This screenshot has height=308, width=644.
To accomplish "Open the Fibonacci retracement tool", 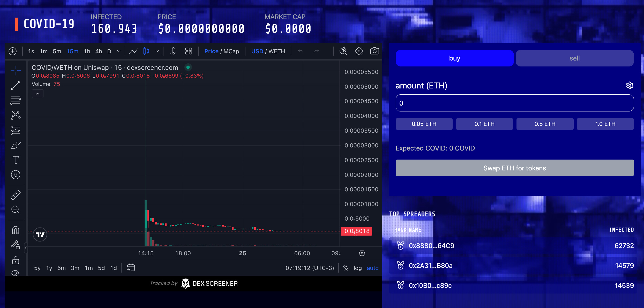I will 16,100.
